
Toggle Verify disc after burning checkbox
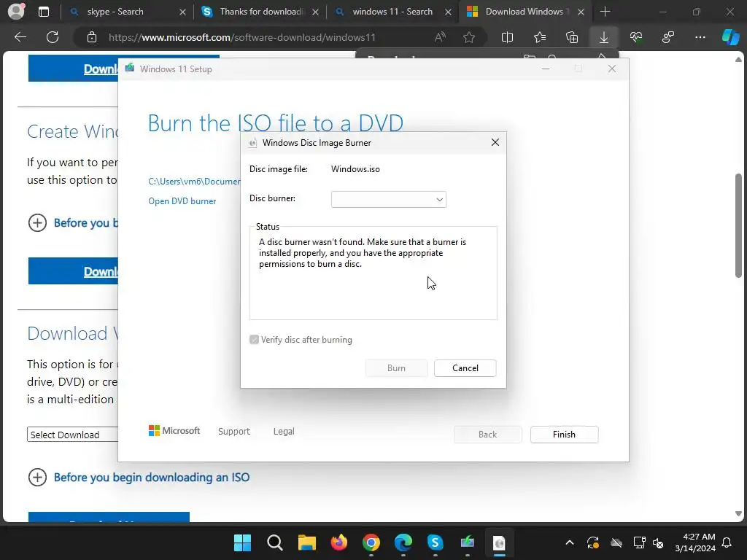pos(254,340)
